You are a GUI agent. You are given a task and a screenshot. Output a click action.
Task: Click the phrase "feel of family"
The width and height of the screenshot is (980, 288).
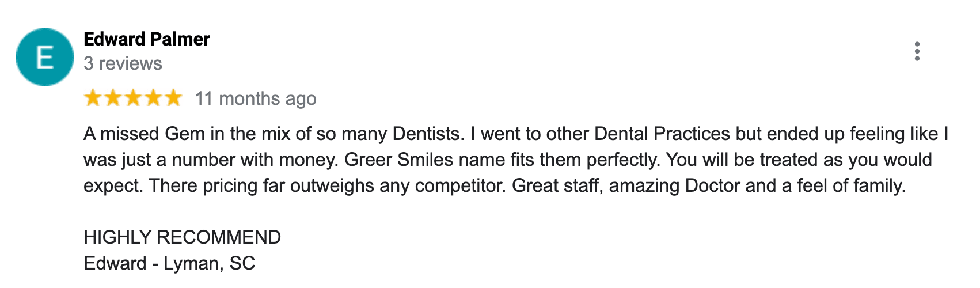coord(850,185)
